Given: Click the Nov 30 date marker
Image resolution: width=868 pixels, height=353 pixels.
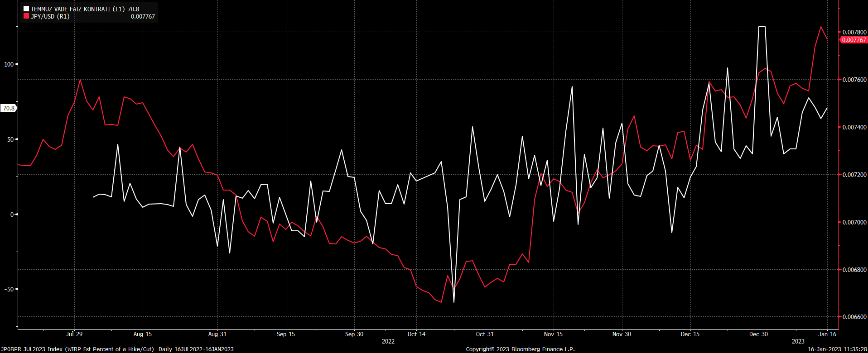Looking at the screenshot, I should click(622, 334).
